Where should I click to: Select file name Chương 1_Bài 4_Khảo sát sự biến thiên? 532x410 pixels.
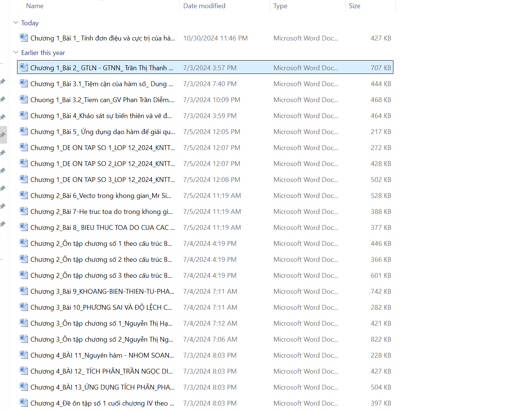pos(101,116)
